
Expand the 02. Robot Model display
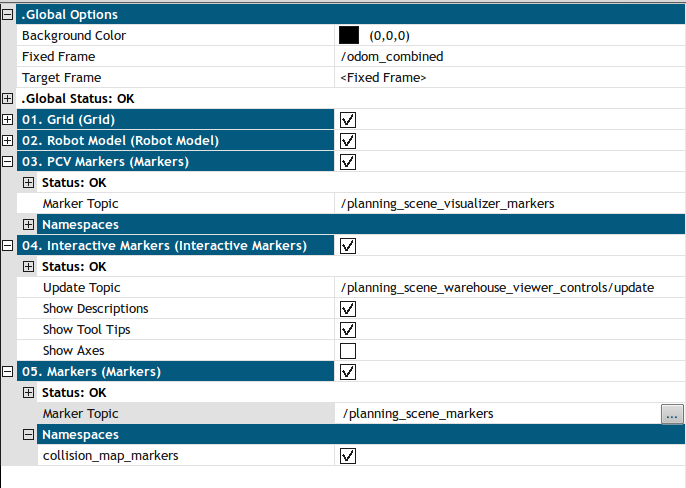click(x=8, y=141)
